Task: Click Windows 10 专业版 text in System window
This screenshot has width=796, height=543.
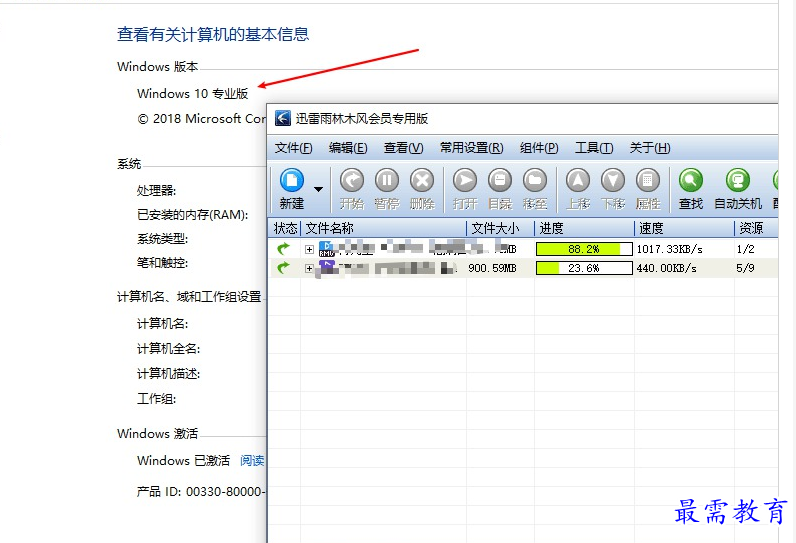Action: click(x=192, y=93)
